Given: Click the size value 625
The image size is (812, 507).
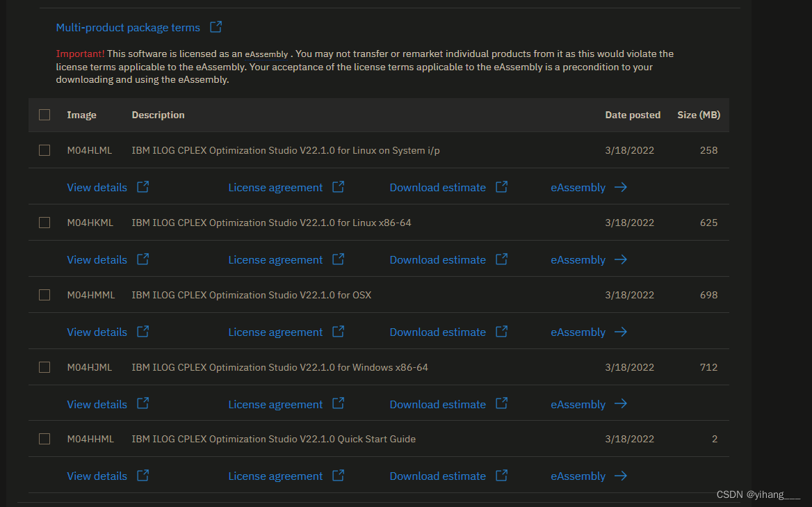Looking at the screenshot, I should (708, 223).
